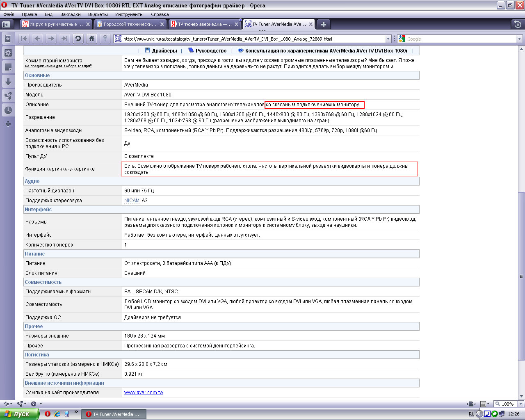
Task: Click the Show Desktop quick launch icon
Action: [67, 414]
